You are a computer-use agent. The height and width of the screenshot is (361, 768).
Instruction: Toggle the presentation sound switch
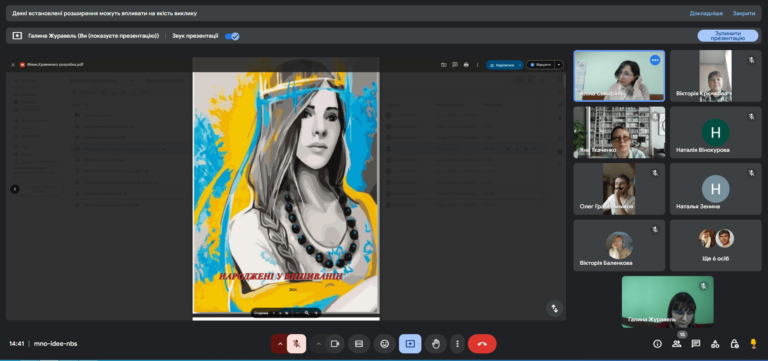[x=232, y=36]
